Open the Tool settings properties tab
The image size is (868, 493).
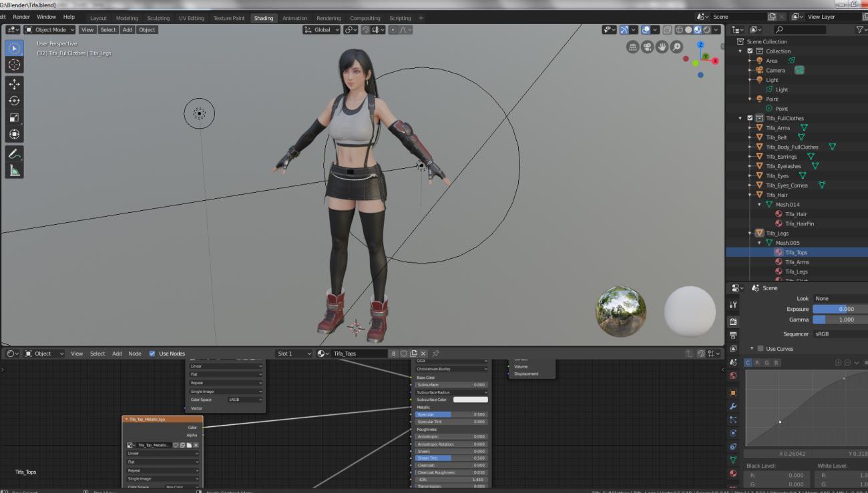[x=733, y=305]
